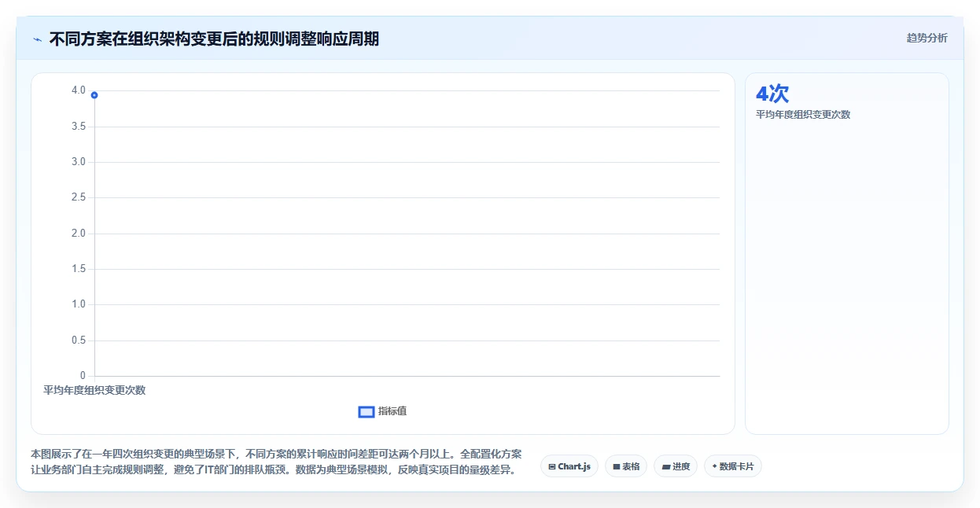This screenshot has height=508, width=980.
Task: Click the y-axis tick label 0.5
Action: (78, 341)
